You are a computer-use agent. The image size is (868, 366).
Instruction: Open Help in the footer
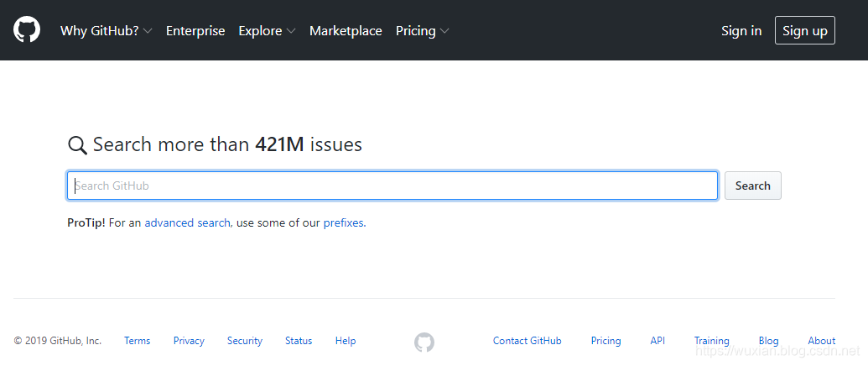click(x=346, y=341)
